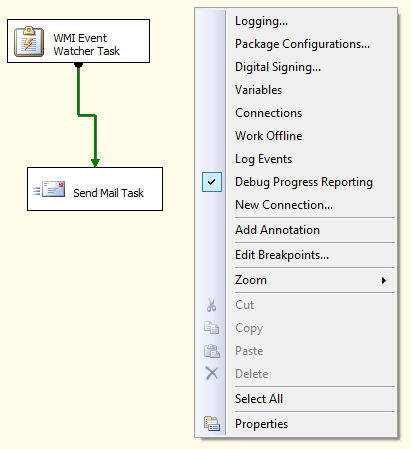The image size is (411, 449).
Task: Click the disabled Delete menu label
Action: tap(252, 374)
